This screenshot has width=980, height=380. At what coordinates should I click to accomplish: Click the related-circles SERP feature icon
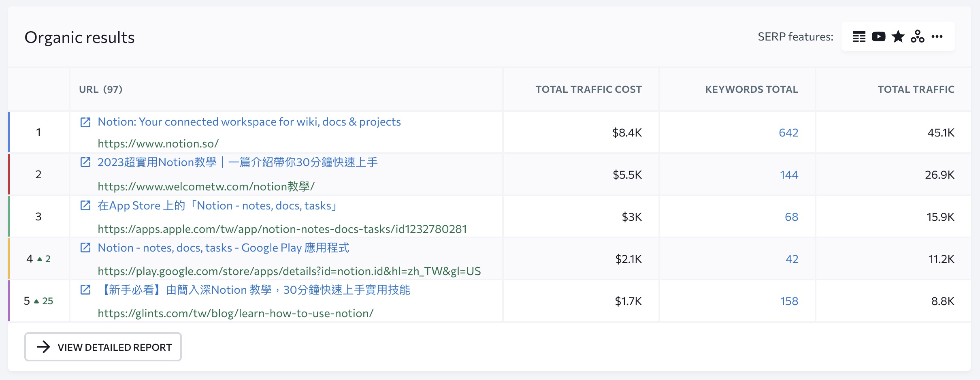pyautogui.click(x=918, y=37)
